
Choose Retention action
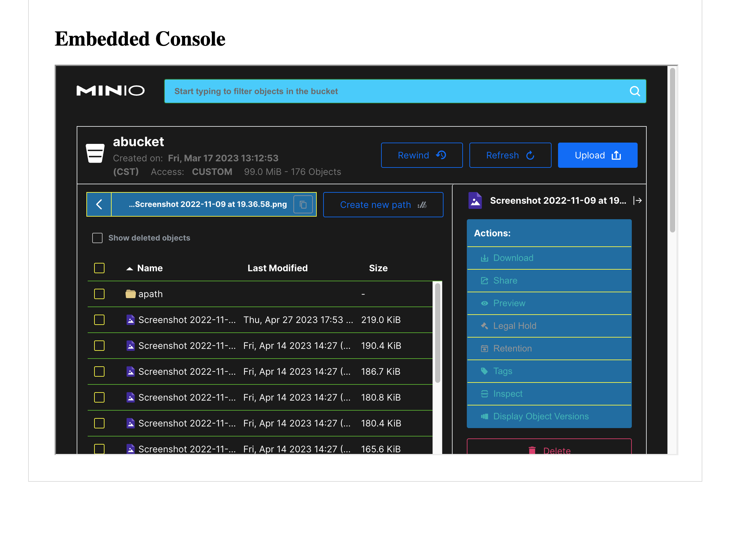(x=549, y=348)
